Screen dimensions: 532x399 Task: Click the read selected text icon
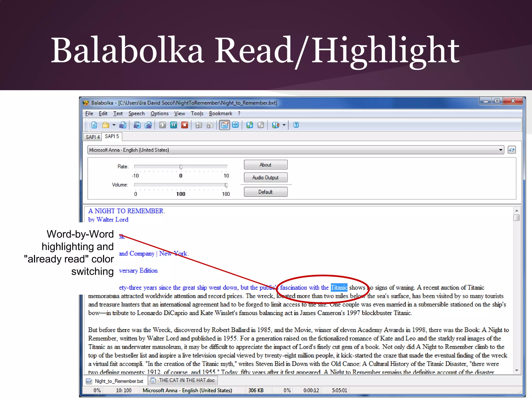click(x=199, y=125)
